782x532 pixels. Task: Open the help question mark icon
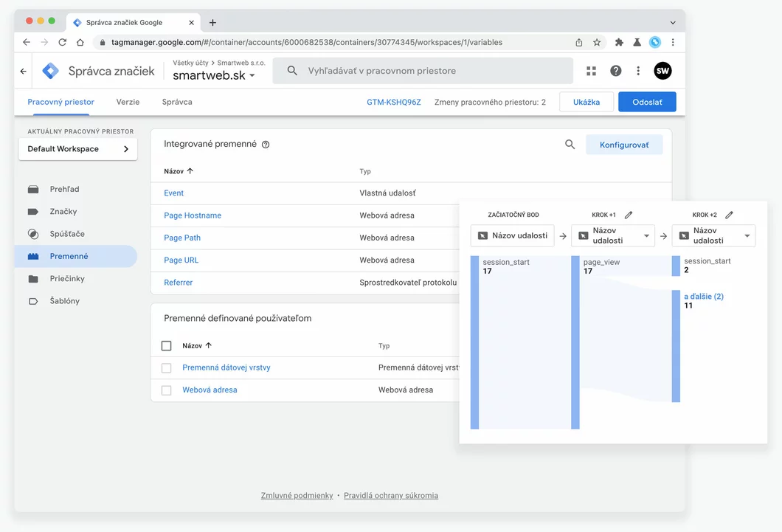point(615,71)
